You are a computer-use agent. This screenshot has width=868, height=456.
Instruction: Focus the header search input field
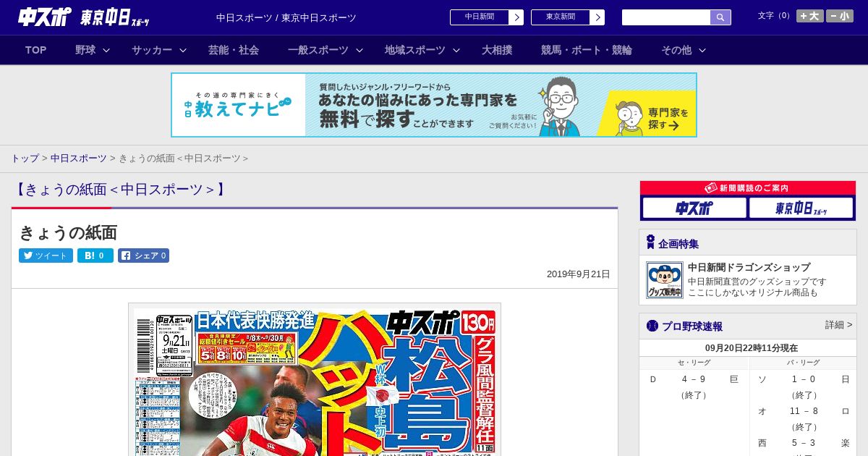(666, 17)
